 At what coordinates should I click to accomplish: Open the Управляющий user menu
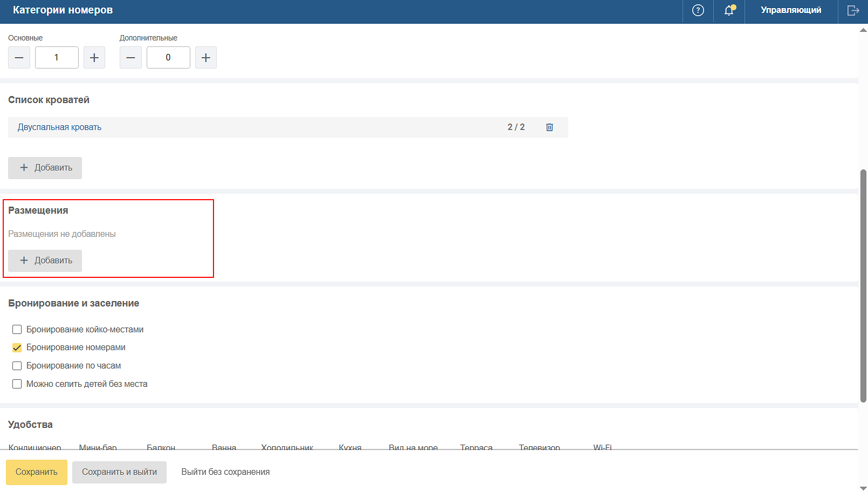tap(791, 10)
